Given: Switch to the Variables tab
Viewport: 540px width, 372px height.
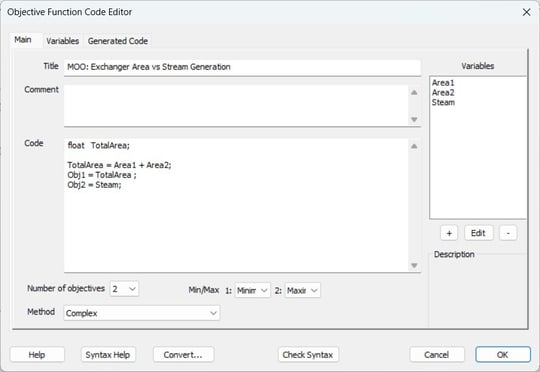Looking at the screenshot, I should coord(62,41).
